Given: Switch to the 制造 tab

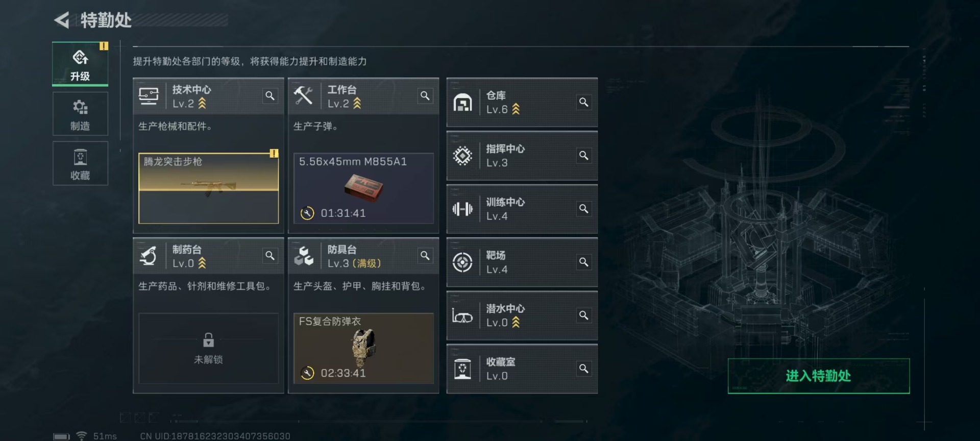Looking at the screenshot, I should [80, 114].
